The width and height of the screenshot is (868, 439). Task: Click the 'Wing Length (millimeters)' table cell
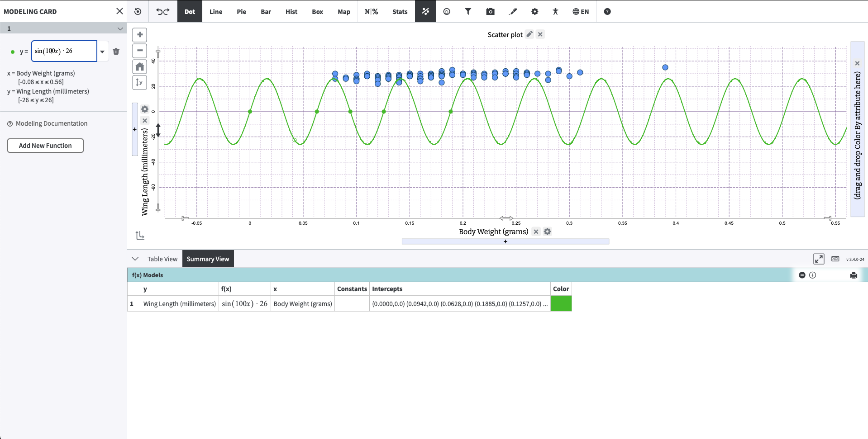pyautogui.click(x=180, y=304)
